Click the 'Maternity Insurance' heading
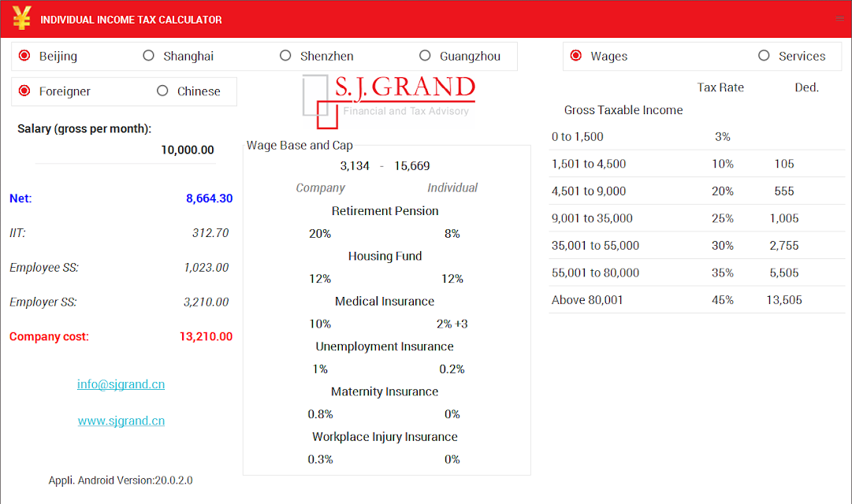852x504 pixels. point(385,391)
